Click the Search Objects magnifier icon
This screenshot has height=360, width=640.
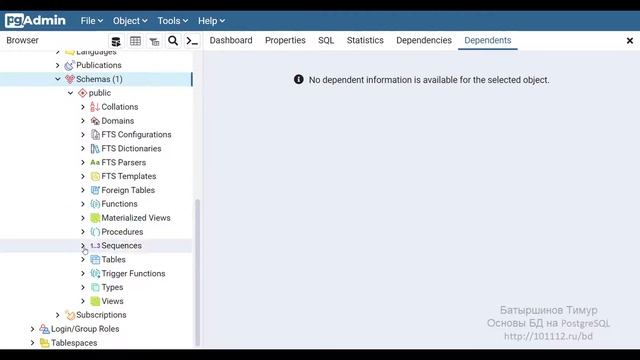click(173, 41)
